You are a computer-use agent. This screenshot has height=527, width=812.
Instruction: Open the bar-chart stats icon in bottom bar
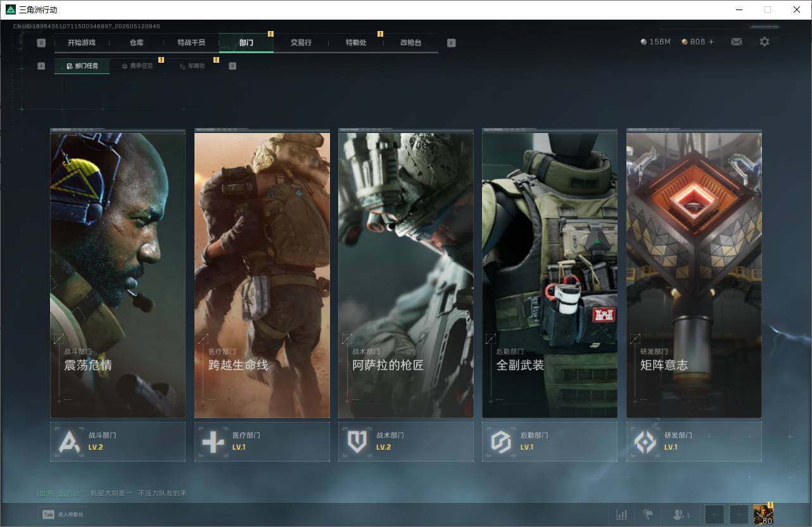pyautogui.click(x=622, y=514)
